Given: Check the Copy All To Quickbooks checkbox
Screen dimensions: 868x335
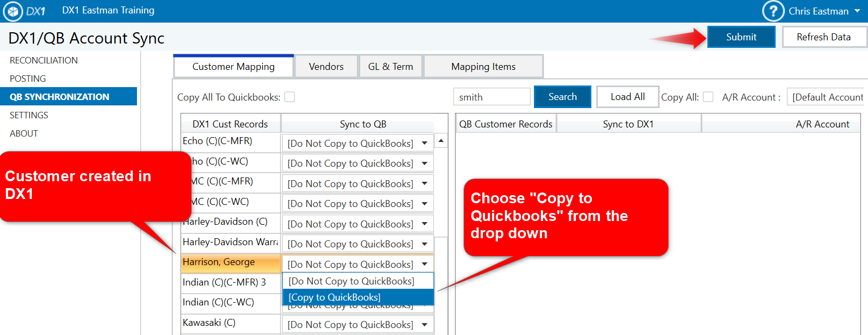Looking at the screenshot, I should pyautogui.click(x=290, y=97).
